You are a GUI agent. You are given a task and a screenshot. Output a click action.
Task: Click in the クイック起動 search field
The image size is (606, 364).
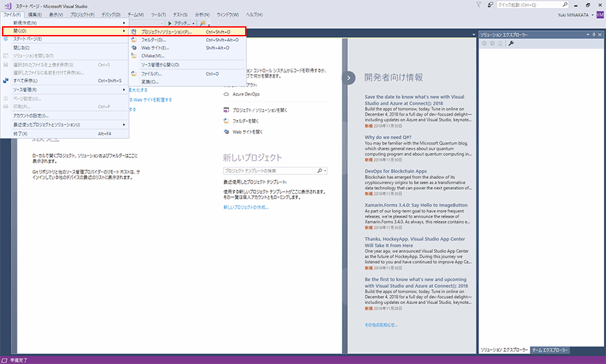tap(529, 5)
